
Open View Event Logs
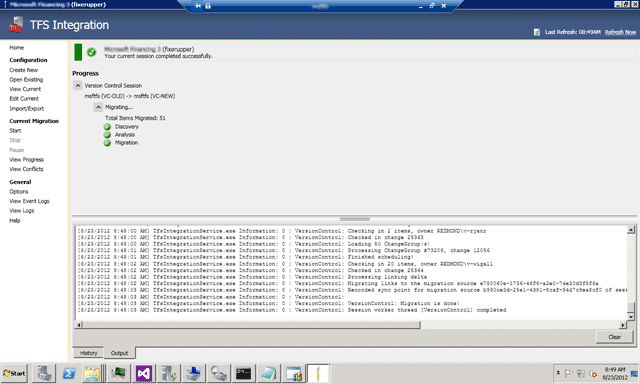pyautogui.click(x=29, y=201)
